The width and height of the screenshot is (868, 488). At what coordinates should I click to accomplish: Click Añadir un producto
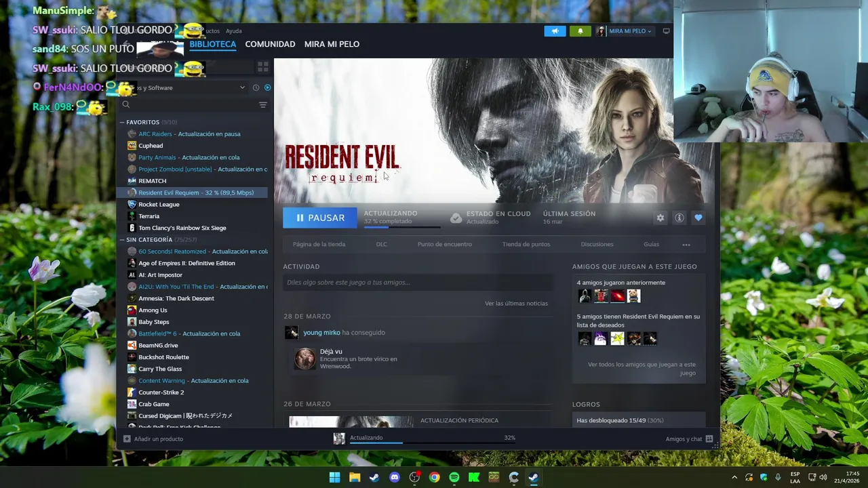pyautogui.click(x=153, y=439)
